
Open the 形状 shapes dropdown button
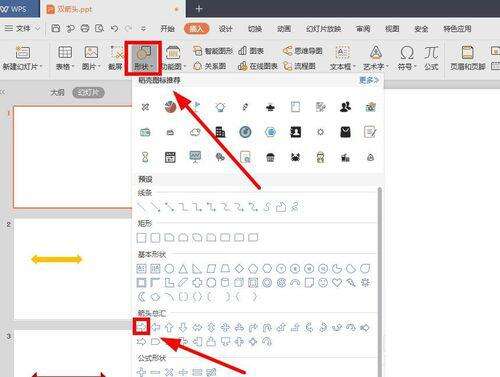143,58
